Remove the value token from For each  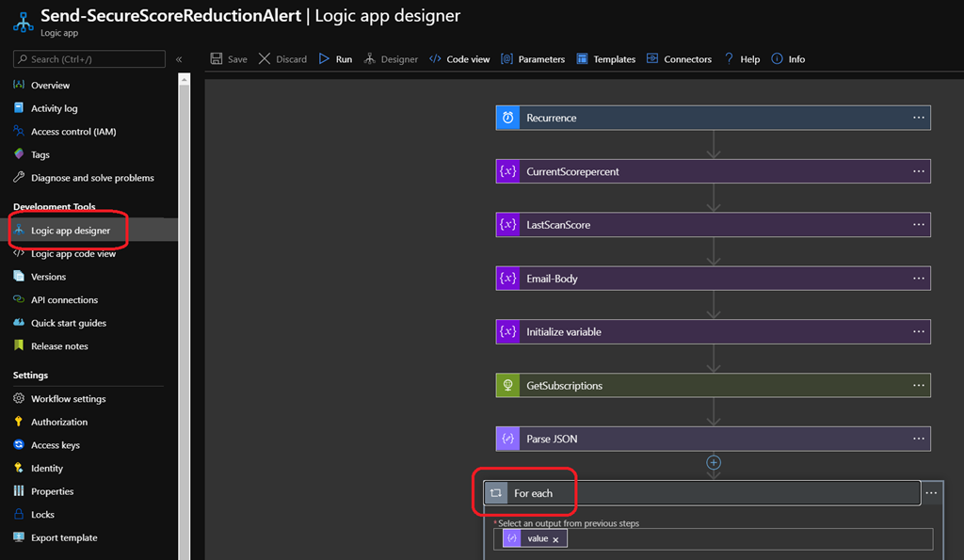[555, 539]
